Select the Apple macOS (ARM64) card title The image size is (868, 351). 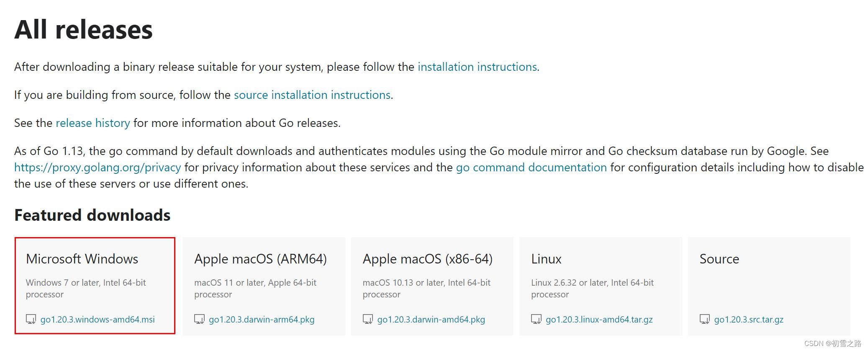tap(260, 259)
